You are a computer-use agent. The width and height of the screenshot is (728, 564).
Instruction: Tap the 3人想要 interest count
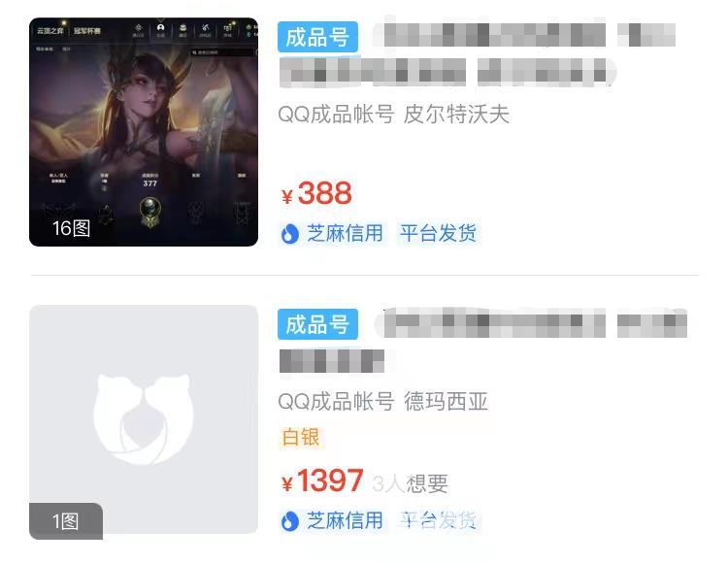[x=410, y=483]
